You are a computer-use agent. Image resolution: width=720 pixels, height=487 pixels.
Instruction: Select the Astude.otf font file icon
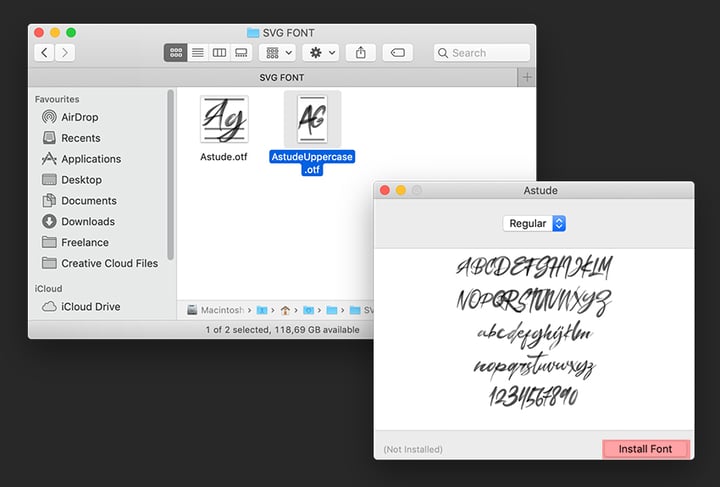(224, 119)
